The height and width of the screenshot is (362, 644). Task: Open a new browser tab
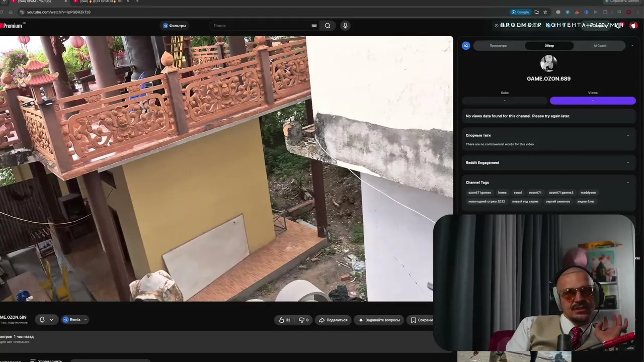coord(137,2)
